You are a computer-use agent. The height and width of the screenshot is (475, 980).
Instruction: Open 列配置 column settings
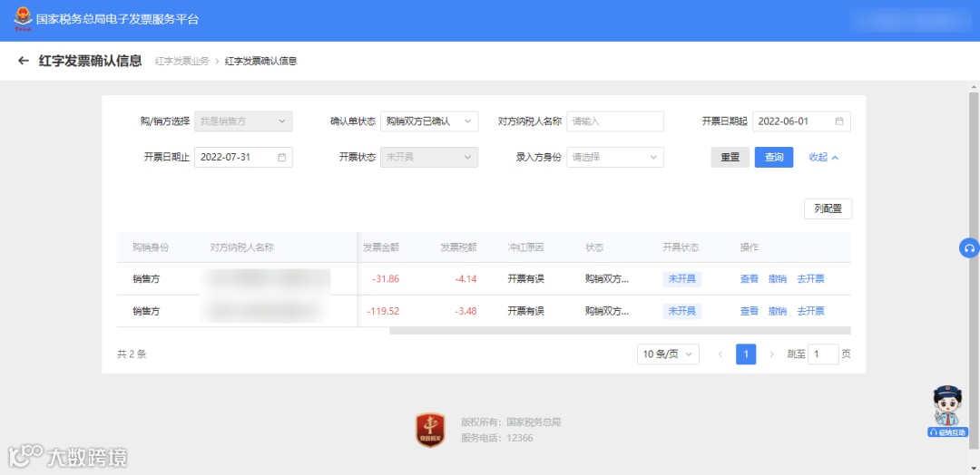click(x=828, y=209)
